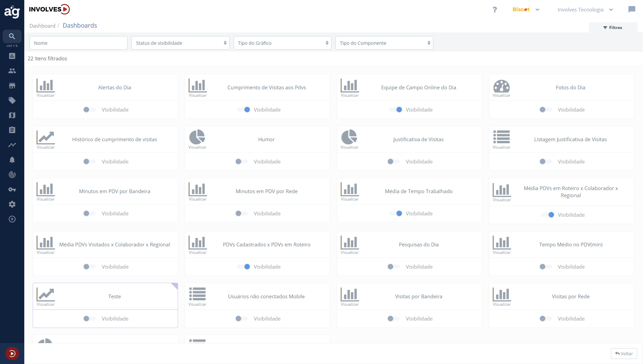View the Justificativa de Visitas pie chart
643x364 pixels.
(x=349, y=137)
